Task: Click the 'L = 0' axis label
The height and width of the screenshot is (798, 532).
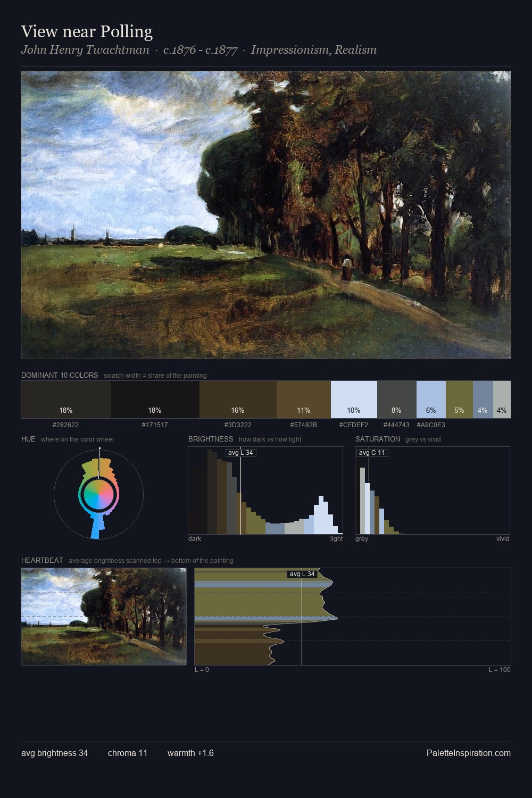Action: pyautogui.click(x=202, y=670)
